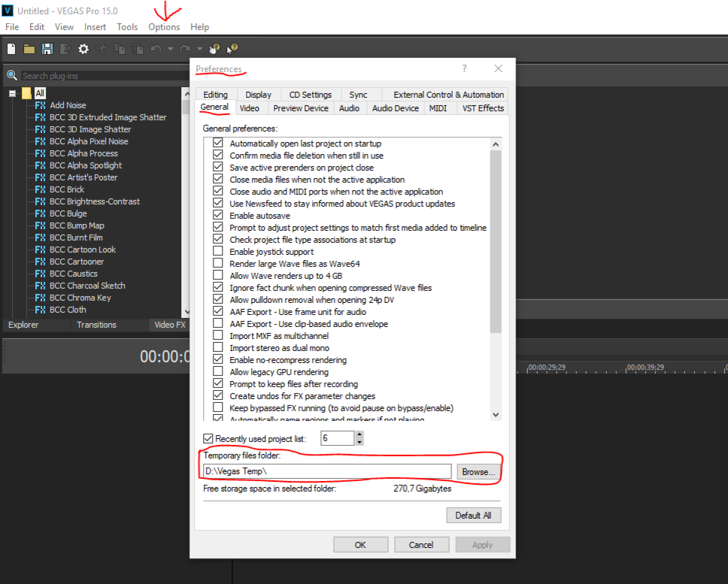This screenshot has height=584, width=728.
Task: Click the Temporary files folder path field
Action: [327, 471]
